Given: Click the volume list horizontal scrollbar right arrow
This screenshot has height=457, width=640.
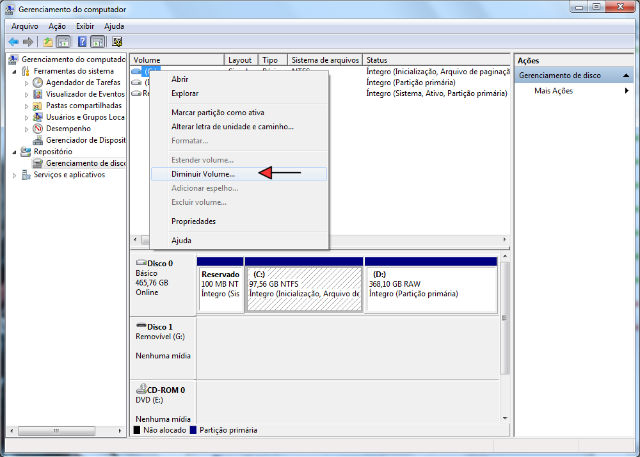Looking at the screenshot, I should (505, 240).
